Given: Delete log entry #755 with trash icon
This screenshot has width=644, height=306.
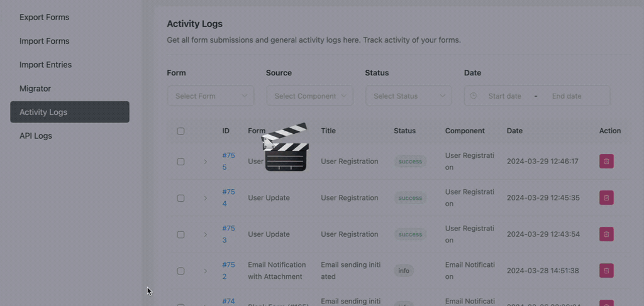Looking at the screenshot, I should coord(606,161).
